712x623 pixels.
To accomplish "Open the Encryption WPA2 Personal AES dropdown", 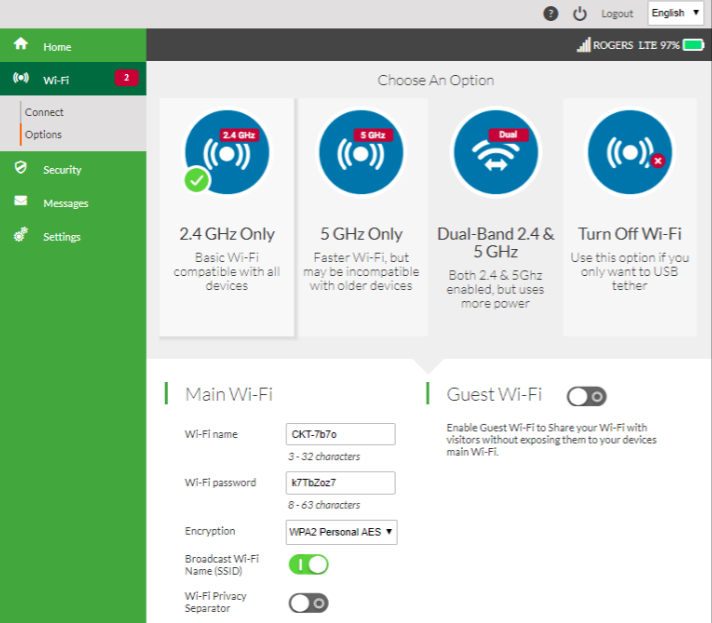I will (x=341, y=532).
